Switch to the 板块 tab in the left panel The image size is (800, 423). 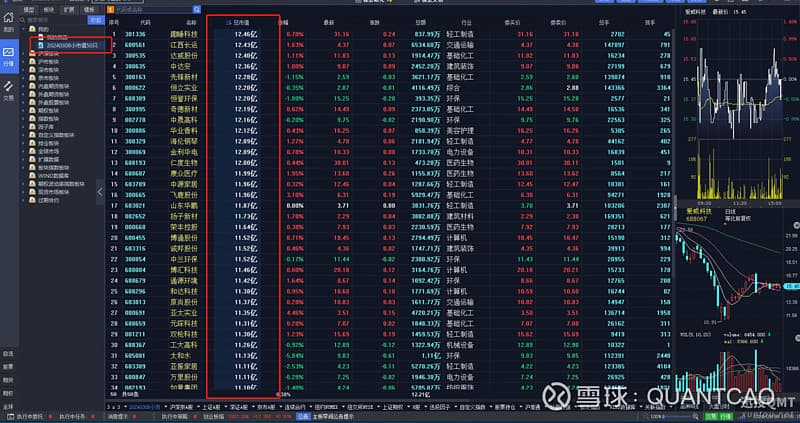point(48,10)
